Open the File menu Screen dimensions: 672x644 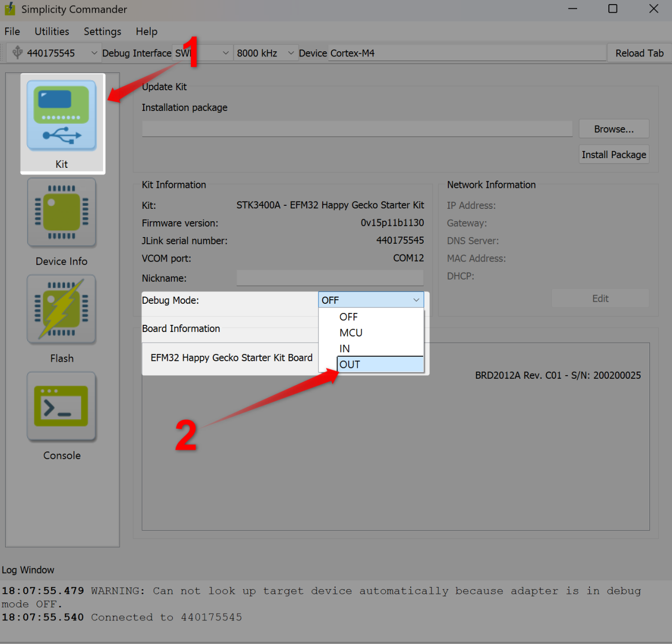pyautogui.click(x=12, y=32)
